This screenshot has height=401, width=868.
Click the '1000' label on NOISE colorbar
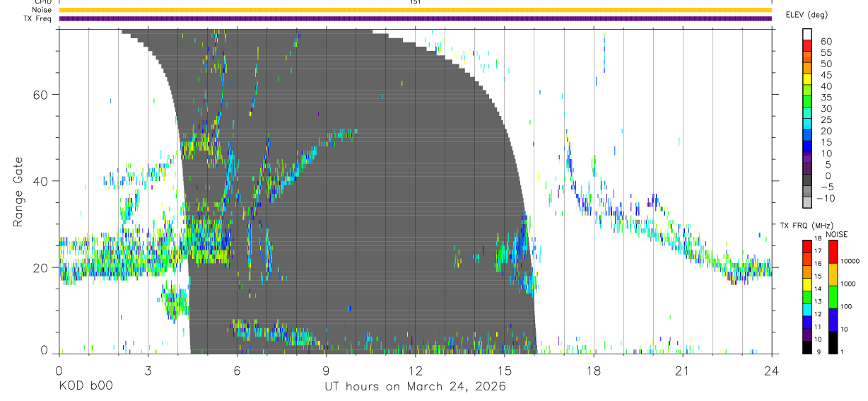(x=848, y=284)
